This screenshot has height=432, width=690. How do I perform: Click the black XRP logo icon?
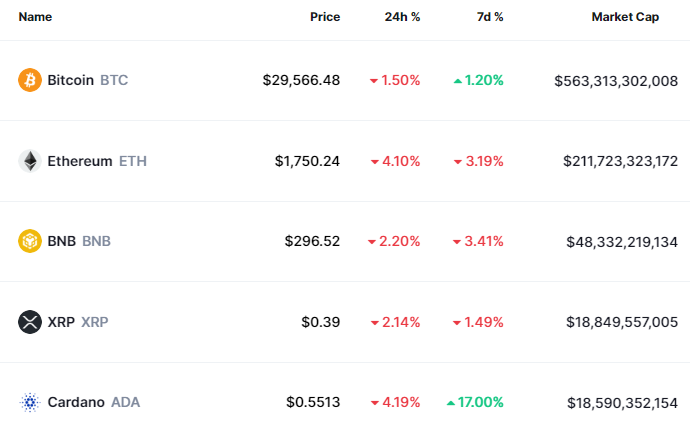[30, 322]
